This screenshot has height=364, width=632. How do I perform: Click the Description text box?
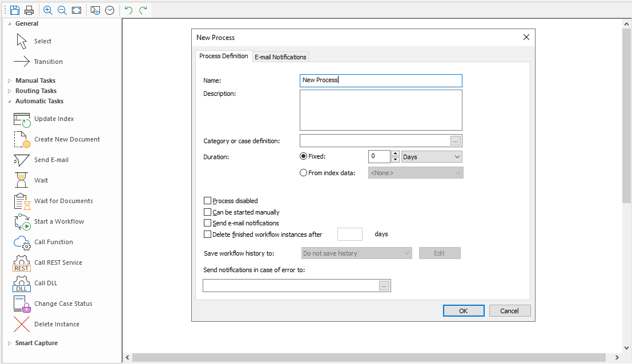[x=380, y=110]
